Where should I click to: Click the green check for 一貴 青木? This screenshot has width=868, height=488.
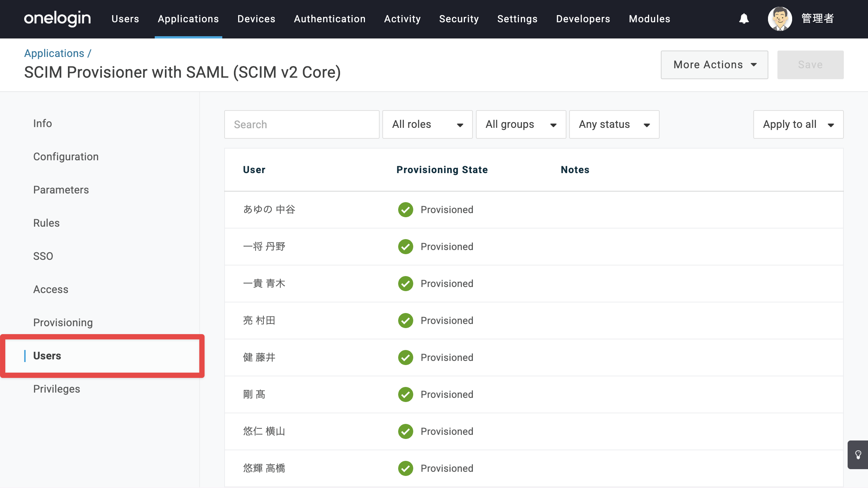point(406,284)
